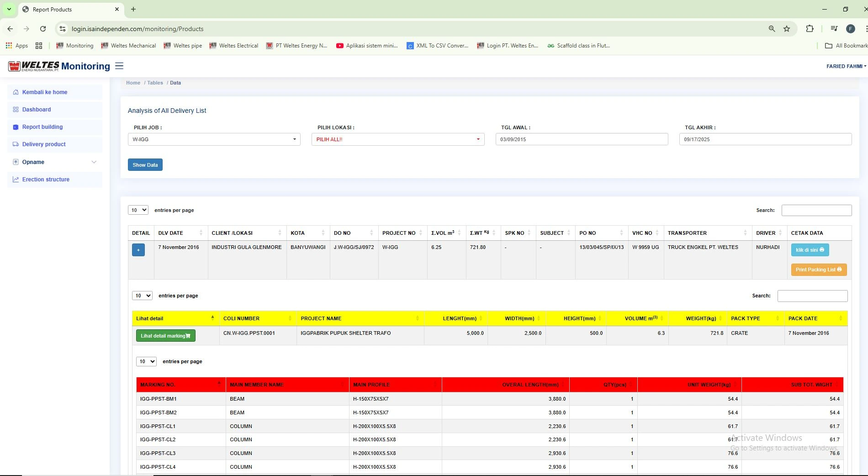
Task: Open the browser extensions puzzle icon
Action: [x=810, y=29]
